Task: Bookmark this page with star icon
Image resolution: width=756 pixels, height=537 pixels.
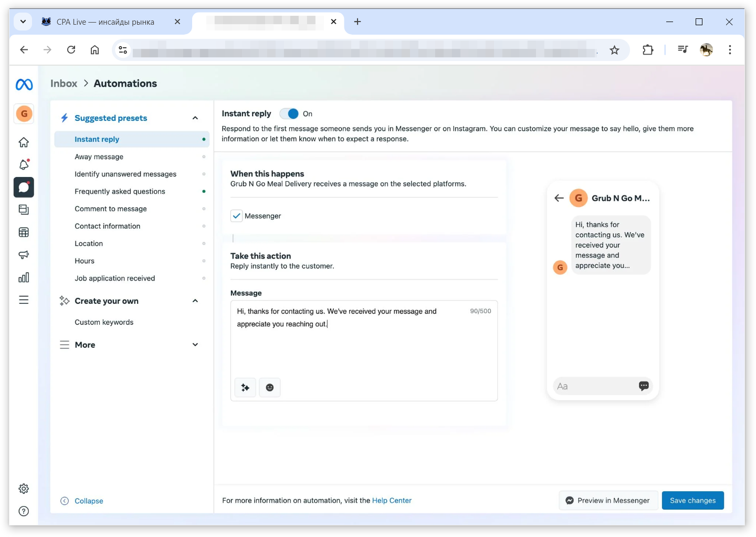Action: point(614,50)
